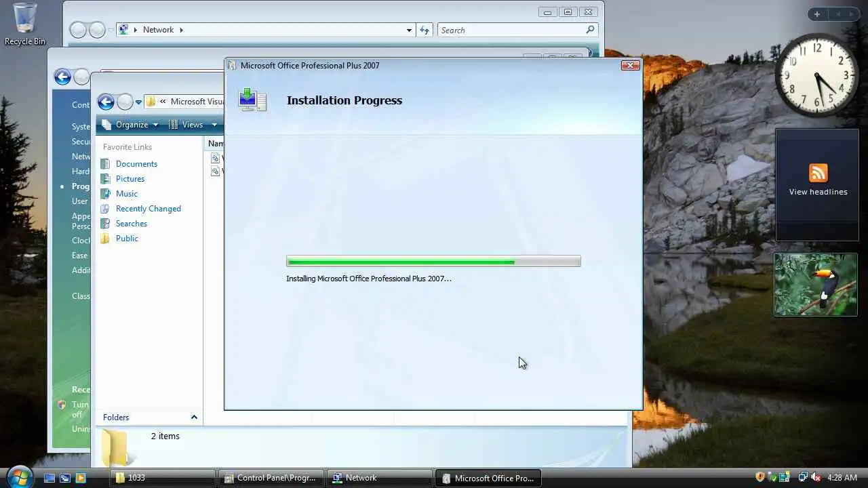Close the Office installation window

(630, 66)
